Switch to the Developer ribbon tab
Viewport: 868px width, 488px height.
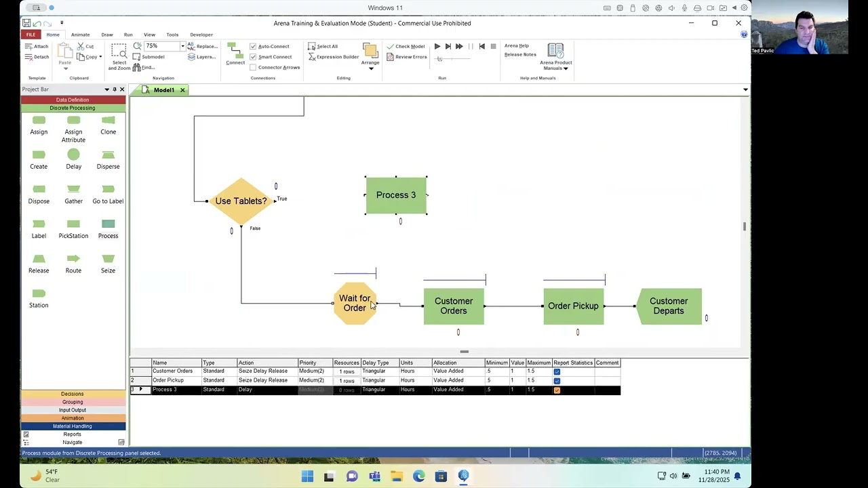pyautogui.click(x=201, y=35)
